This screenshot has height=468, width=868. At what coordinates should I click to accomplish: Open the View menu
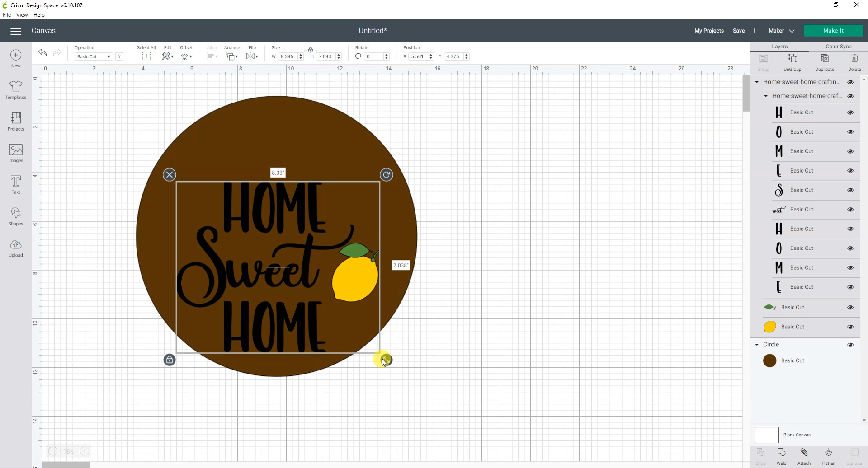point(22,15)
